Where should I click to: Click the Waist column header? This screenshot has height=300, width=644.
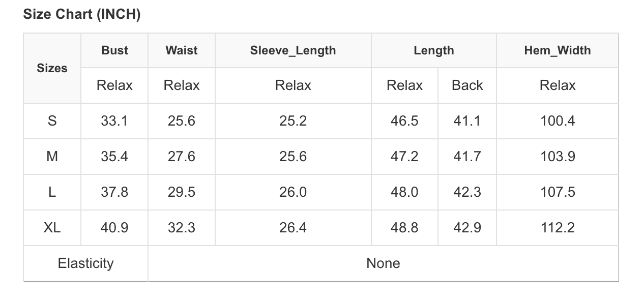[x=182, y=50]
